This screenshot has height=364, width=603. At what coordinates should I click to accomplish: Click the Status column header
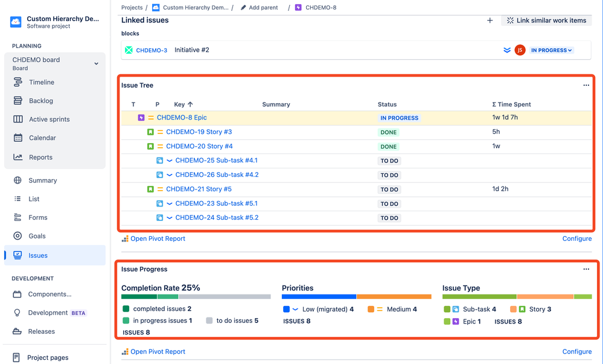pos(387,104)
